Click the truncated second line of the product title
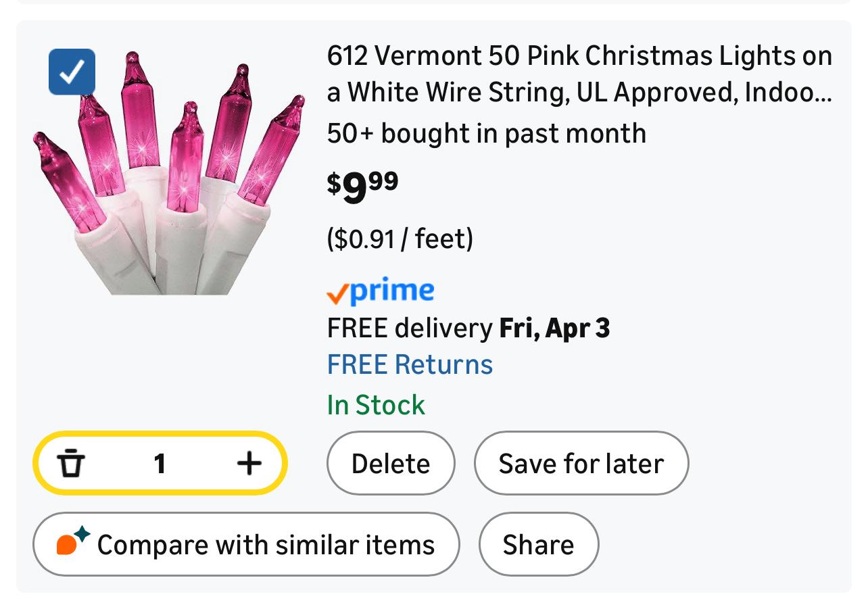 coord(579,93)
